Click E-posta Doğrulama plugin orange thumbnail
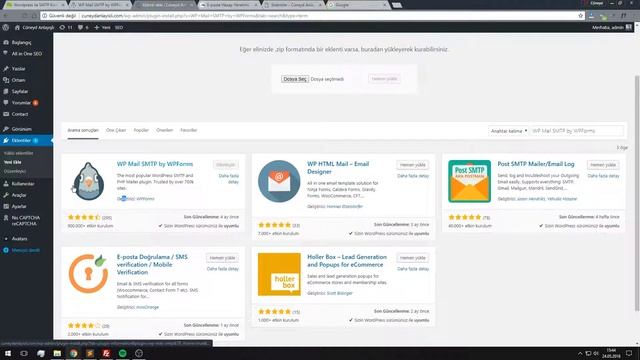The height and width of the screenshot is (360, 640). coord(88,274)
